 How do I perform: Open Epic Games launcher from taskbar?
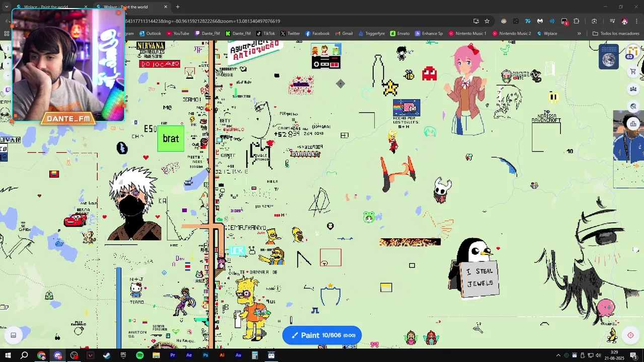123,355
